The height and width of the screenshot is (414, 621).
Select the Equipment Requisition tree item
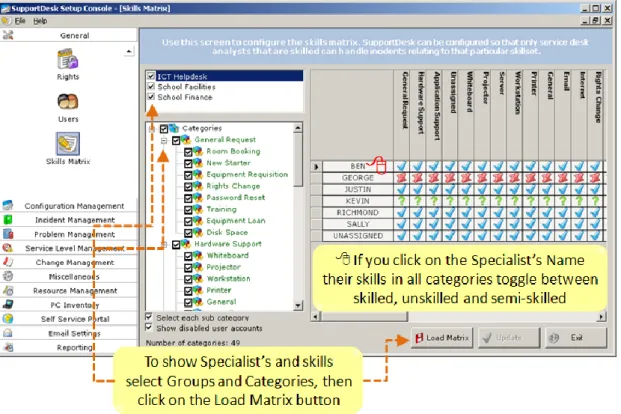(247, 174)
